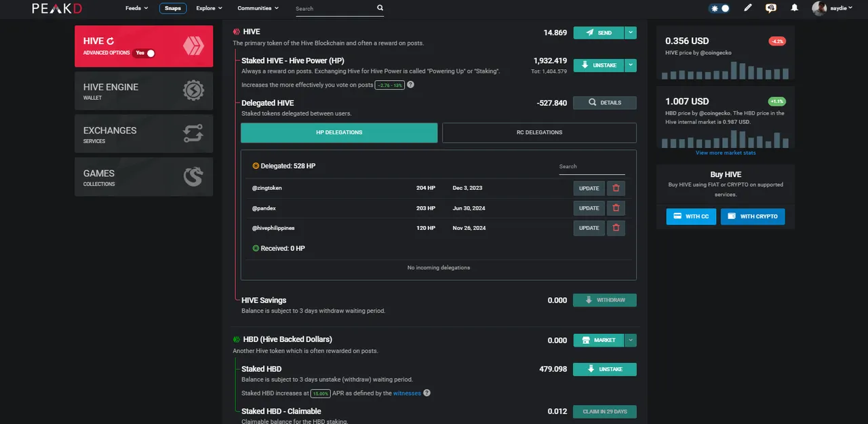Open the saydie profile avatar
The image size is (868, 424).
(x=819, y=8)
